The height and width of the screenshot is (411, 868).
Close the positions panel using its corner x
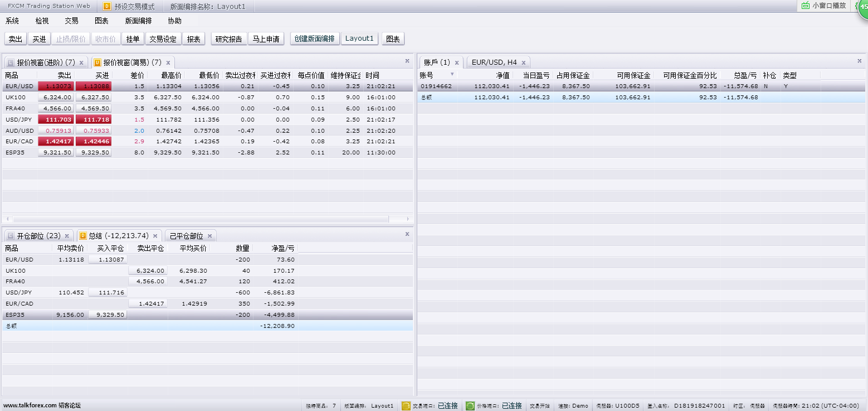click(x=407, y=234)
